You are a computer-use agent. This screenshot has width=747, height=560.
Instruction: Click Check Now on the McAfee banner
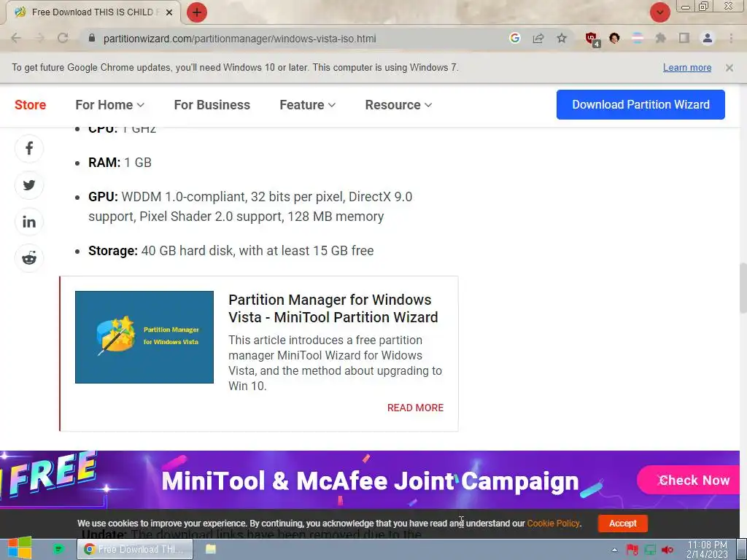click(x=689, y=480)
